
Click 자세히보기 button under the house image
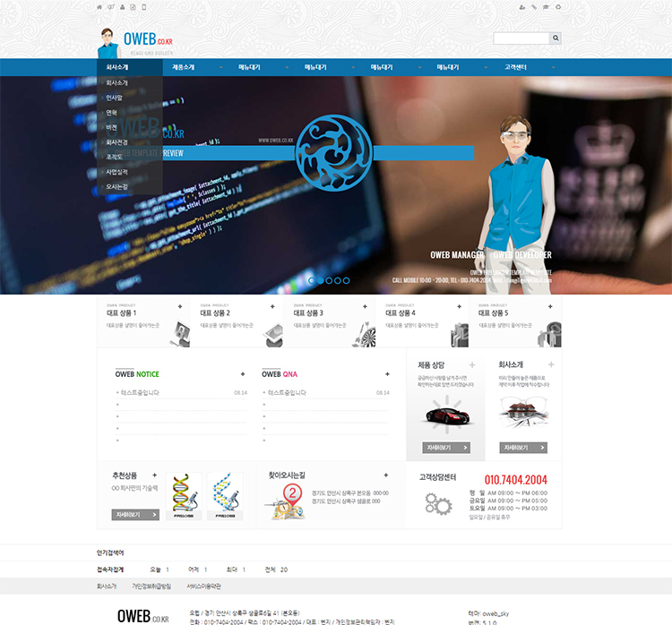click(523, 448)
